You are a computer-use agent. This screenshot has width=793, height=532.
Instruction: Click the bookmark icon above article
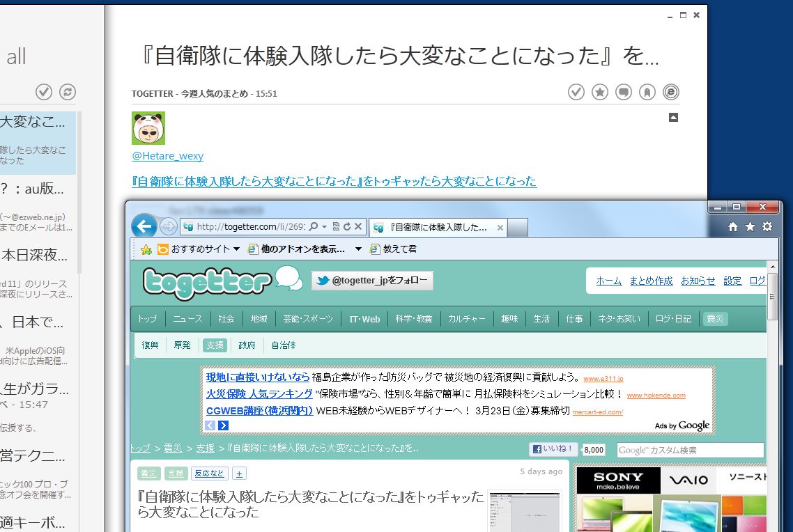tap(647, 92)
